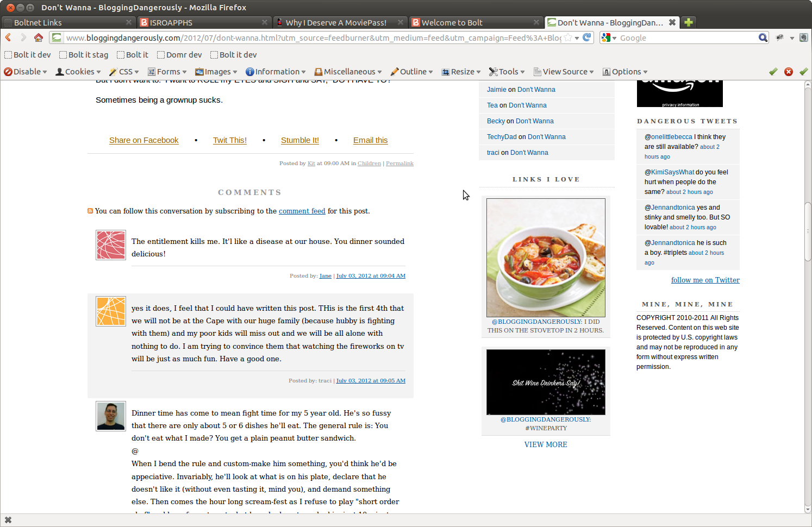
Task: Reload the current page
Action: [587, 37]
